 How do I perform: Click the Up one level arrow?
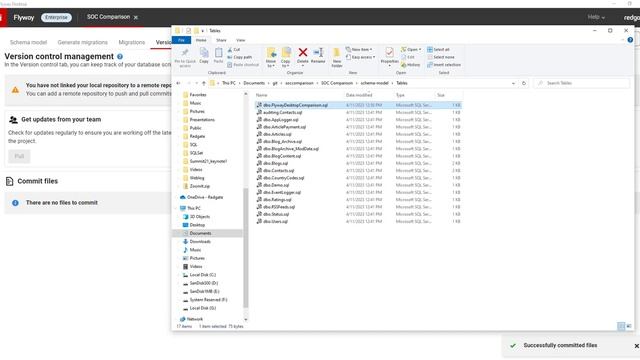(204, 83)
